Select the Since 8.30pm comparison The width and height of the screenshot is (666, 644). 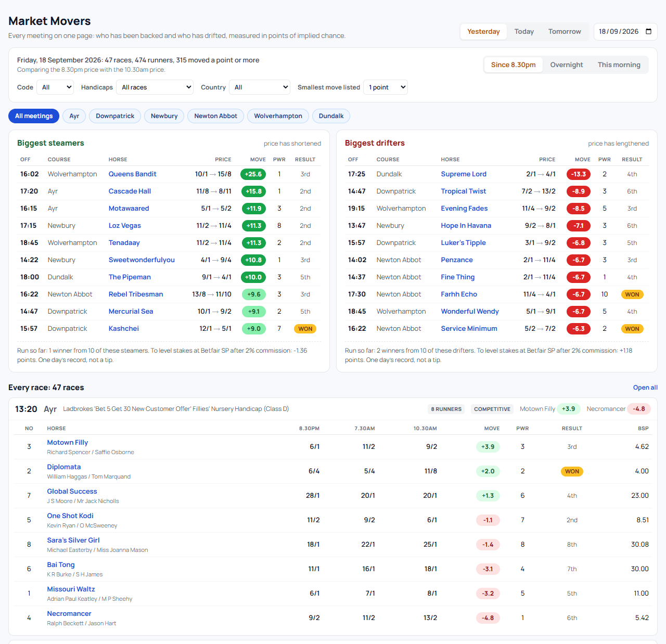click(x=513, y=65)
